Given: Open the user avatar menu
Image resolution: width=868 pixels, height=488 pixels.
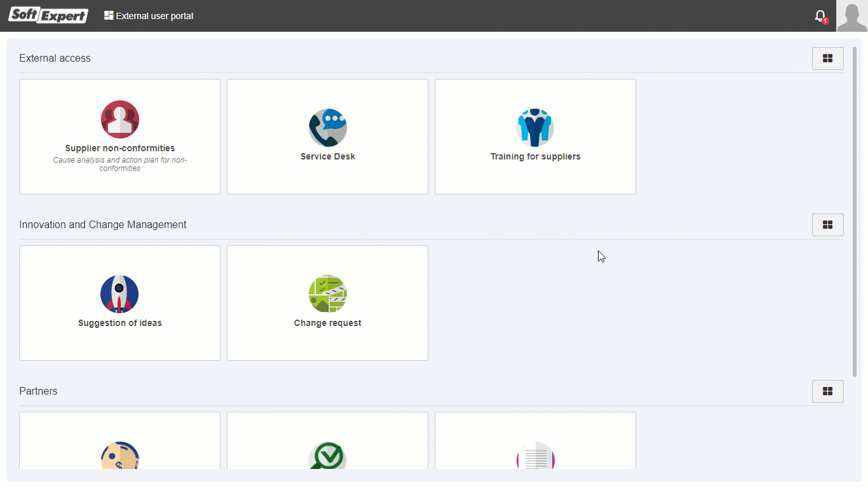Looking at the screenshot, I should point(852,16).
